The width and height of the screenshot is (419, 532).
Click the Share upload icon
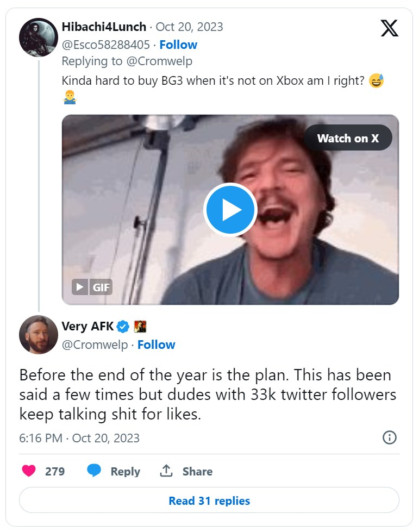pos(166,471)
